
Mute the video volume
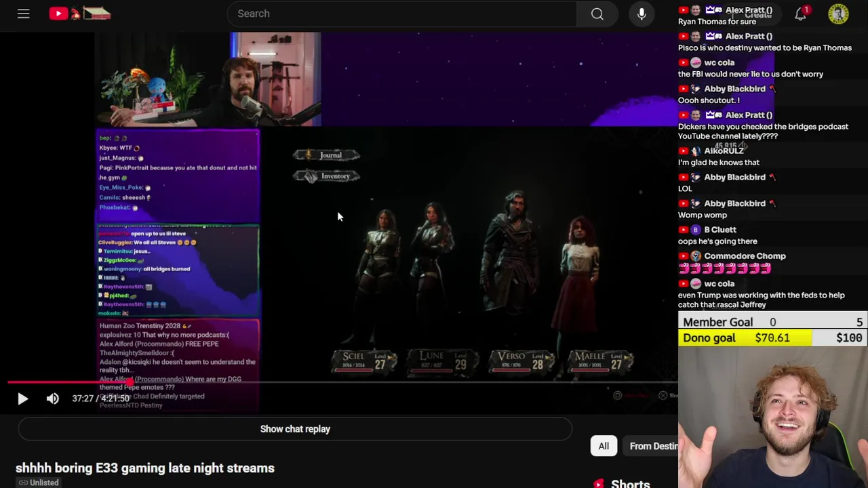point(52,399)
